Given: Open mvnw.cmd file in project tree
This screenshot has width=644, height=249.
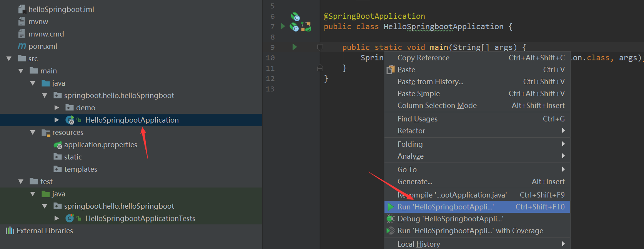Looking at the screenshot, I should (46, 34).
